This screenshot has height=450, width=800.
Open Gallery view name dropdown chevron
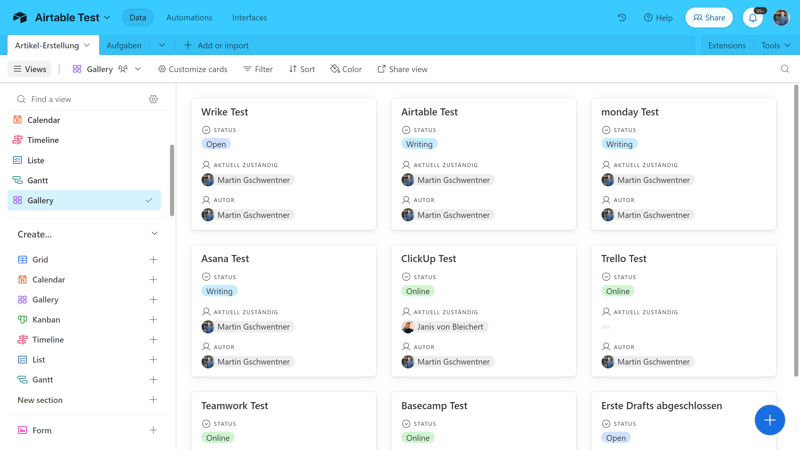138,69
